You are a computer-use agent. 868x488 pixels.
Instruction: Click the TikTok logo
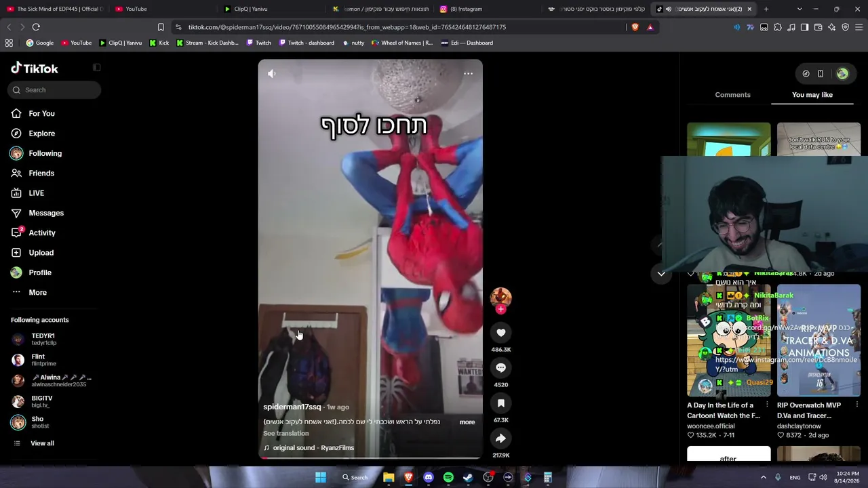pos(35,68)
